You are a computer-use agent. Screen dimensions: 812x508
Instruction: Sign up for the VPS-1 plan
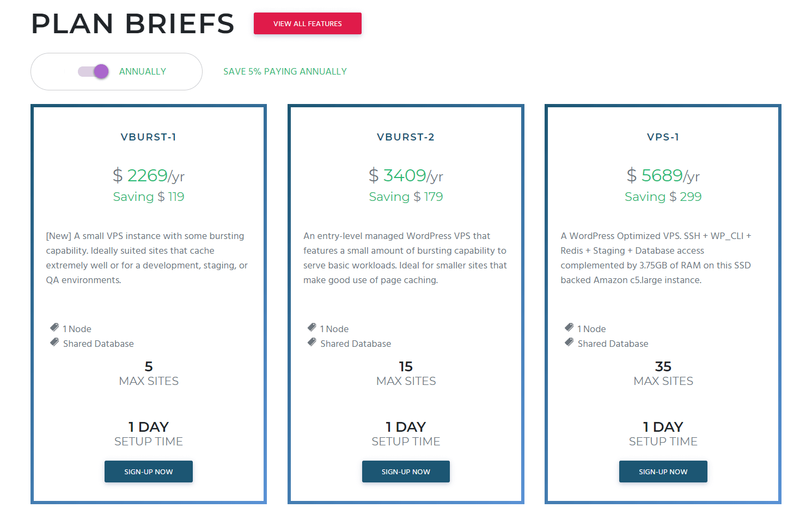[x=663, y=472]
